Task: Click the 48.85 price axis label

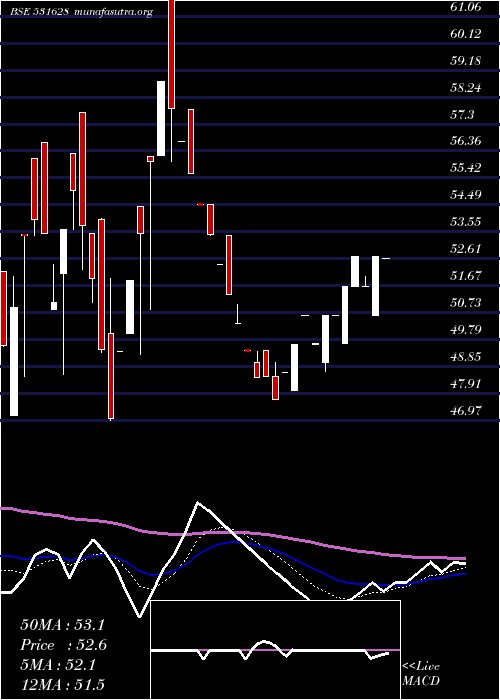Action: (x=466, y=356)
